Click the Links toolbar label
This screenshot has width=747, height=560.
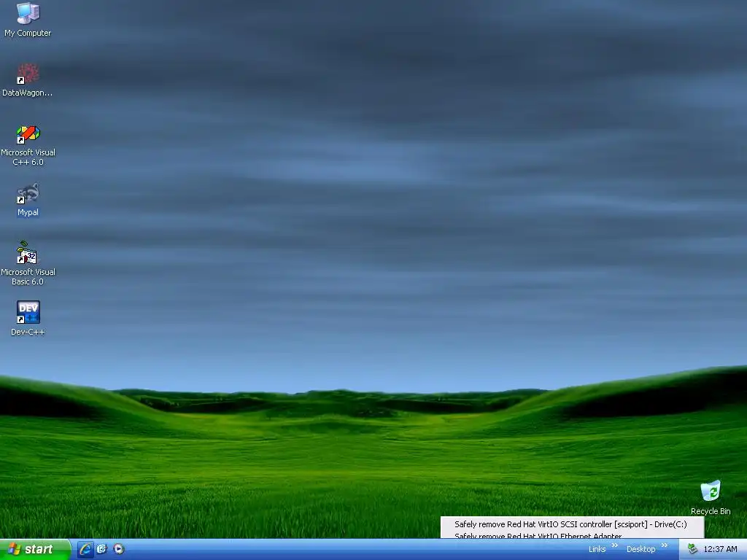click(x=597, y=549)
